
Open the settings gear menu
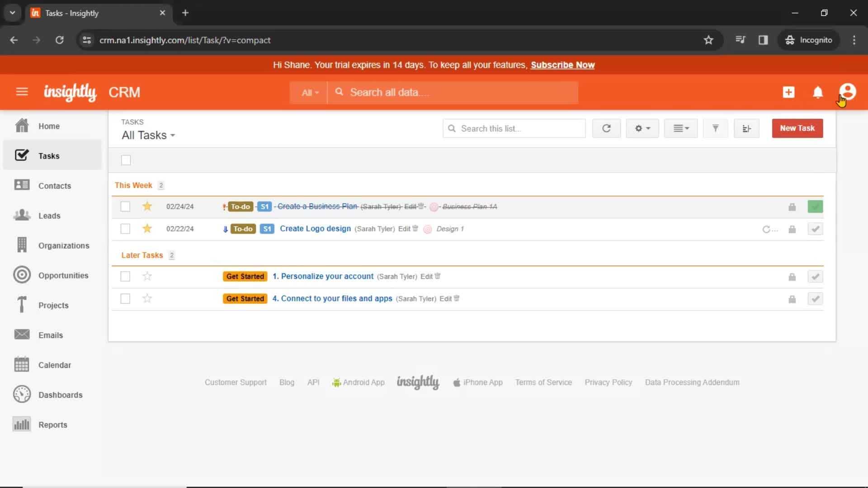pos(642,128)
